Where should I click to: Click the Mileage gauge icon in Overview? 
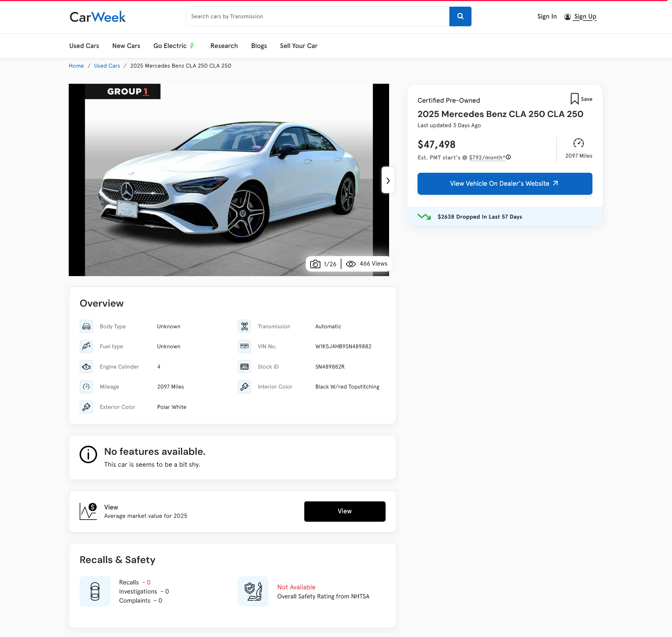pos(86,387)
